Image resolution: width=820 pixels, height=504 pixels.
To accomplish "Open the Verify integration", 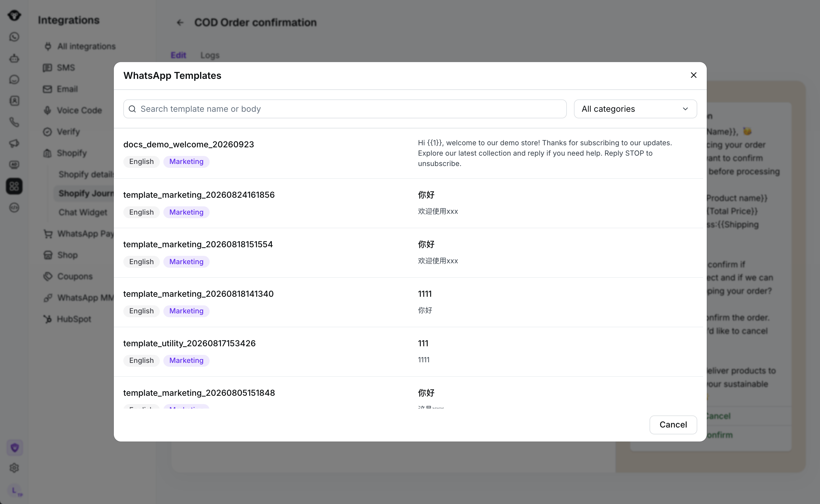I will 61,132.
